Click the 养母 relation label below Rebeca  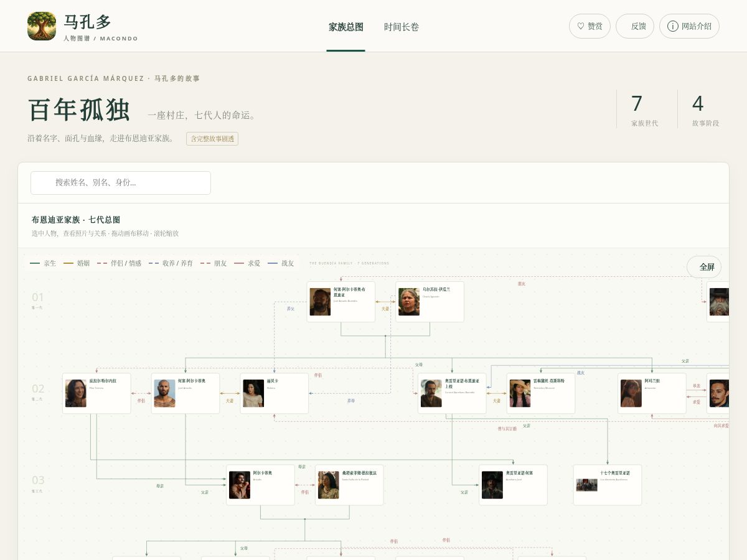tap(351, 401)
